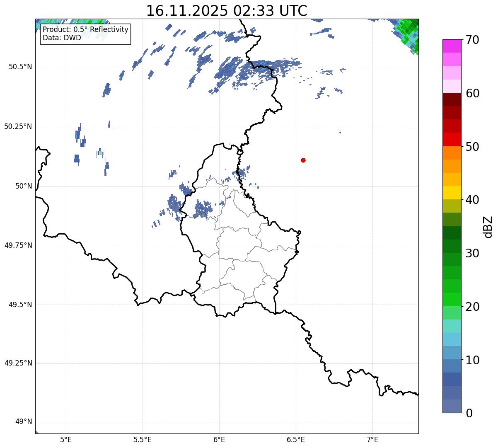Click the colorbar tick label 70
498x448 pixels.
pos(473,40)
